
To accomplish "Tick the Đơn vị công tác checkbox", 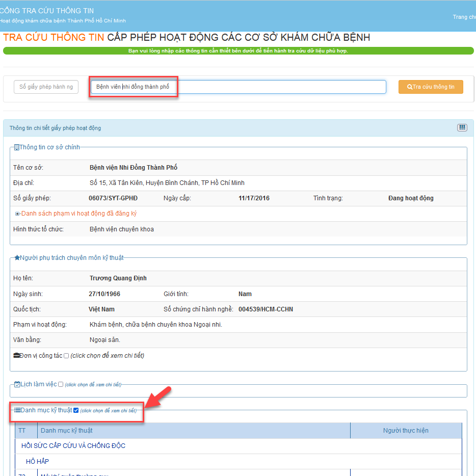I will (66, 356).
